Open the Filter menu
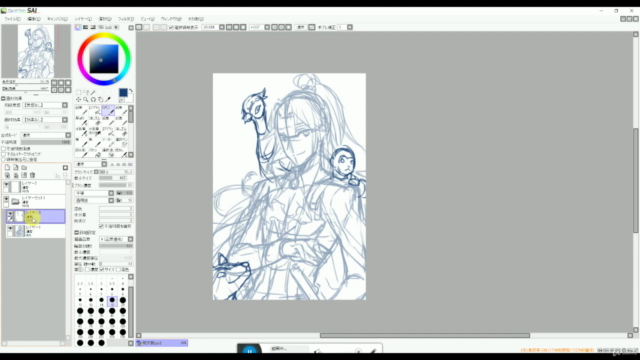Viewport: 640px width, 360px height. pos(126,19)
